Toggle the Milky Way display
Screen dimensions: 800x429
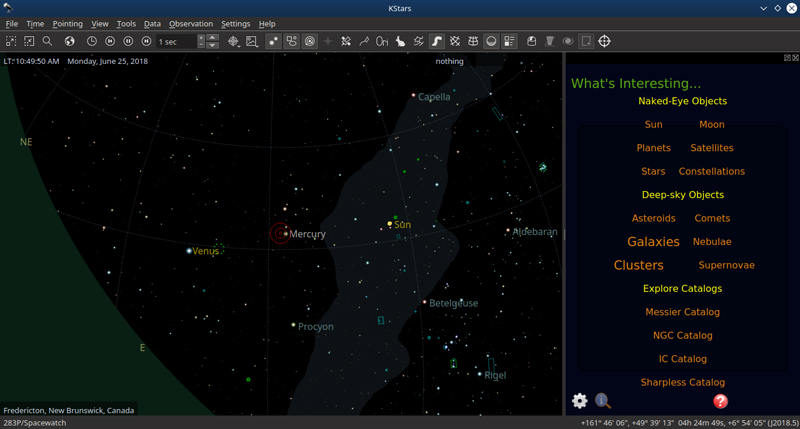click(x=437, y=41)
